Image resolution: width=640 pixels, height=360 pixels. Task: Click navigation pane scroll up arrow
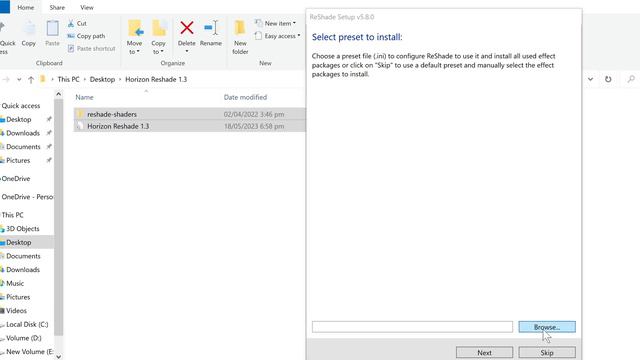click(58, 94)
